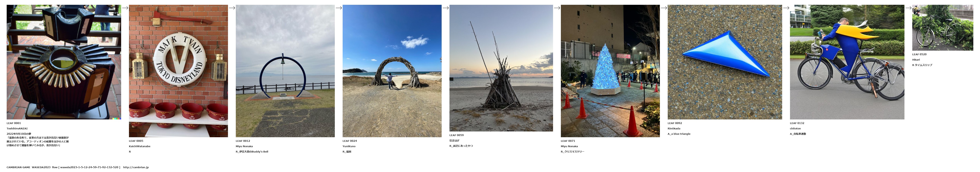The height and width of the screenshot is (172, 980).
Task: Open the Mark Twain life ring photo
Action: (x=178, y=71)
